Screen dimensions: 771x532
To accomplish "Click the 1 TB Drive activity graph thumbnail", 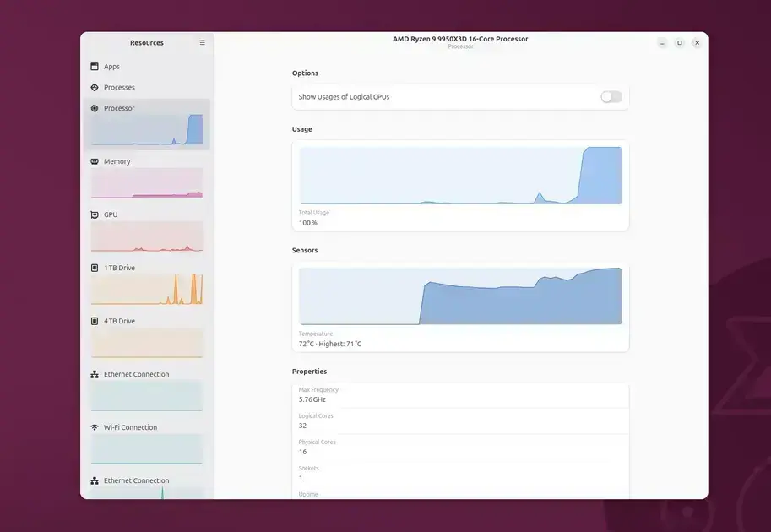I will pos(147,289).
